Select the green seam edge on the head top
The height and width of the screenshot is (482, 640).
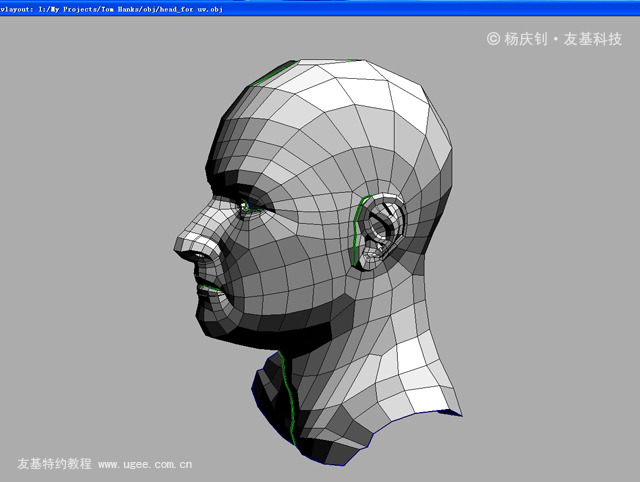click(x=274, y=73)
